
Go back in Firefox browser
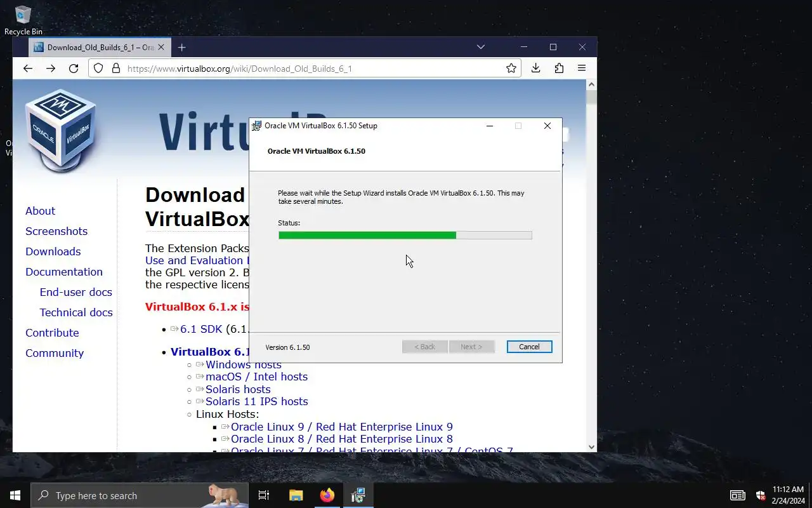pyautogui.click(x=27, y=69)
